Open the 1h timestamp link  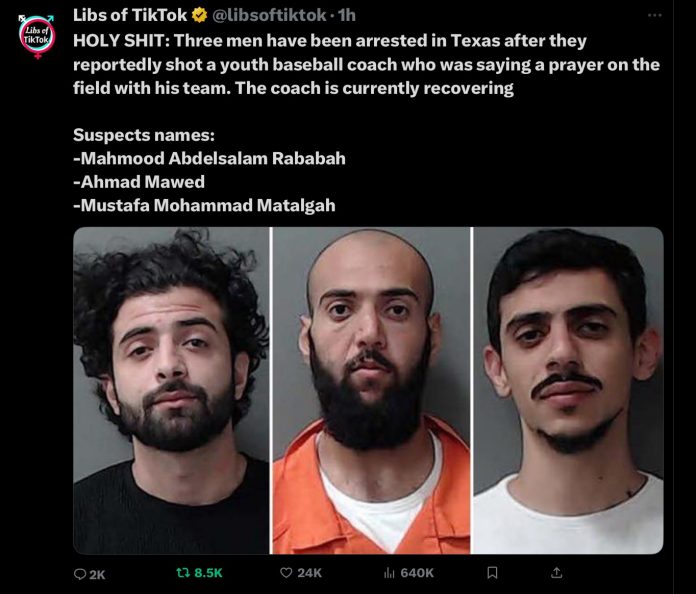pos(347,15)
